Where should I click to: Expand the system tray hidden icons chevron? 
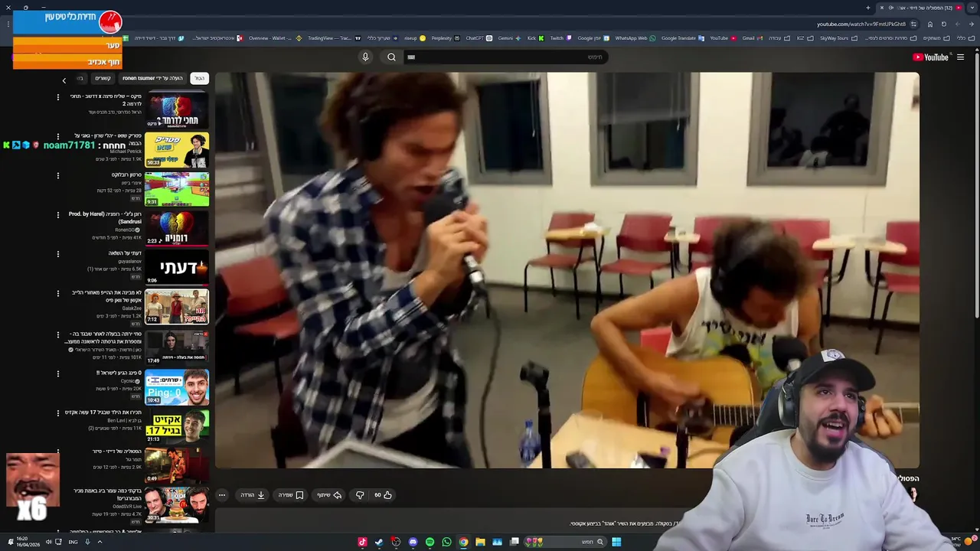(100, 542)
